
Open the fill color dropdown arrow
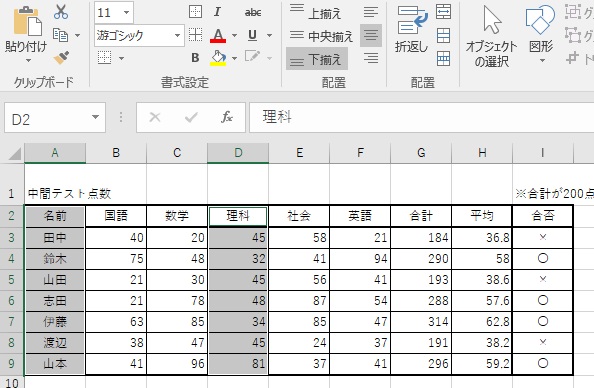(x=234, y=58)
